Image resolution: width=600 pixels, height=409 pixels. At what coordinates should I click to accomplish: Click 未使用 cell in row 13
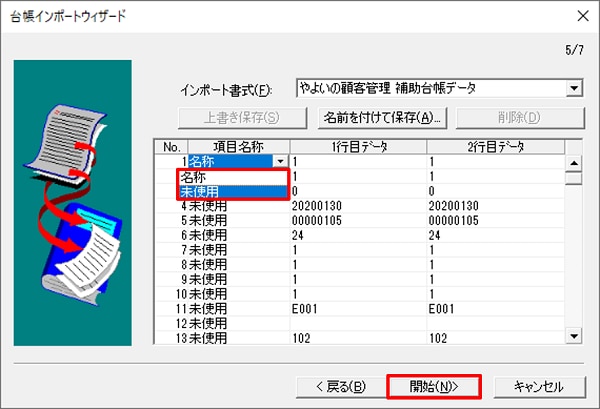click(x=238, y=338)
